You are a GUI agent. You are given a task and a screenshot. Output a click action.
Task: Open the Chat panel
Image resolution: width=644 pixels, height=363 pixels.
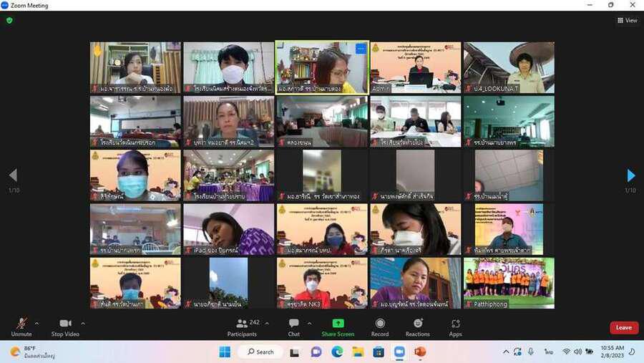tap(293, 326)
